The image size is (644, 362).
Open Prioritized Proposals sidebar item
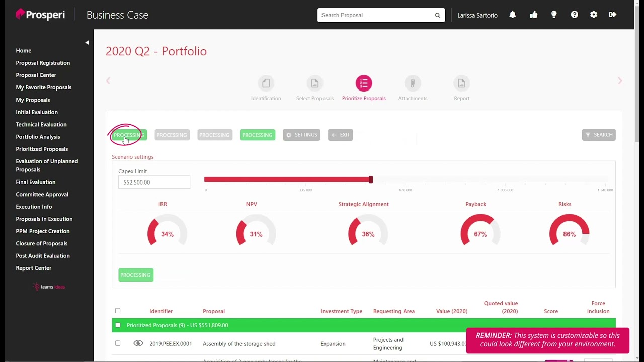(x=42, y=149)
